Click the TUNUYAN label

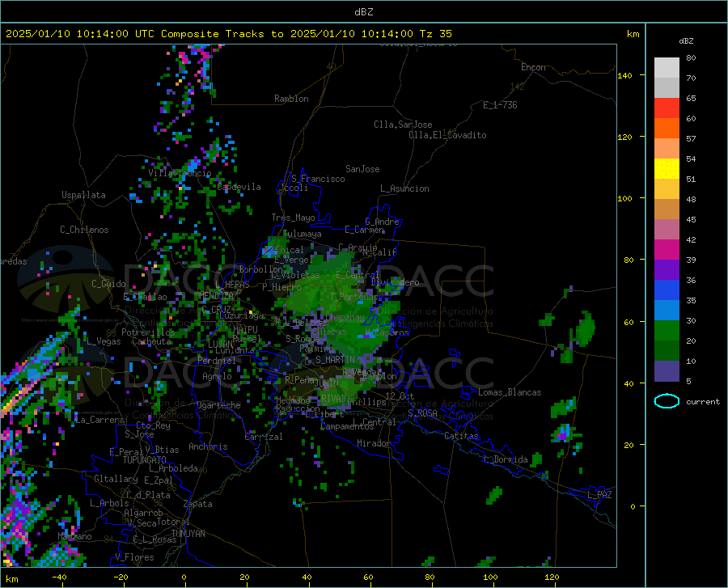[x=188, y=534]
